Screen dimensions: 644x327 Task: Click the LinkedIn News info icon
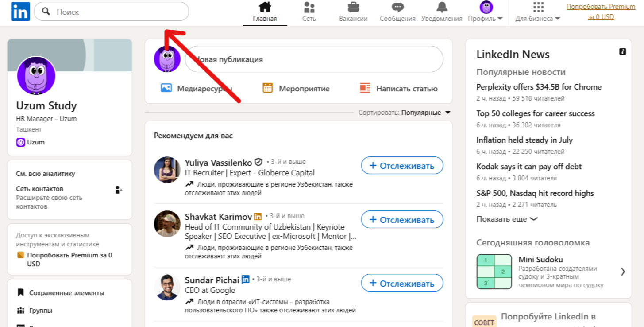pos(622,51)
